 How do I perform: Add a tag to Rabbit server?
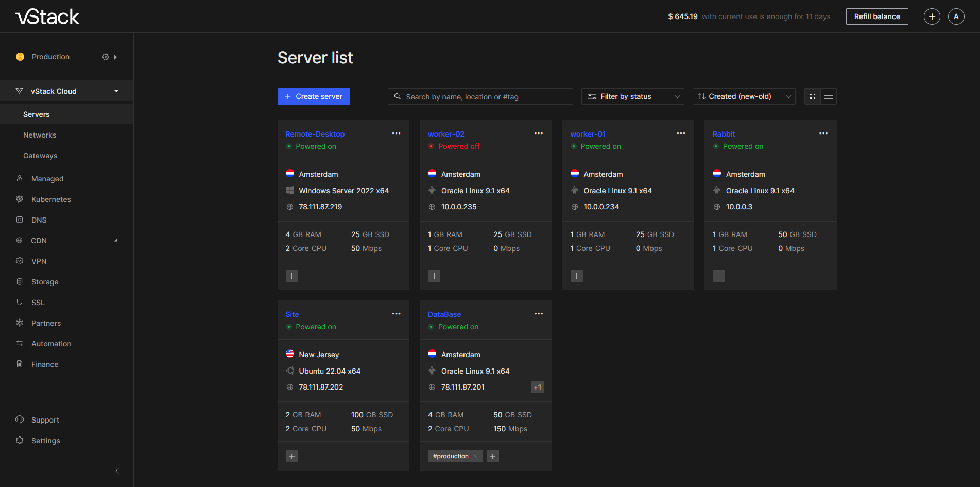(x=719, y=276)
